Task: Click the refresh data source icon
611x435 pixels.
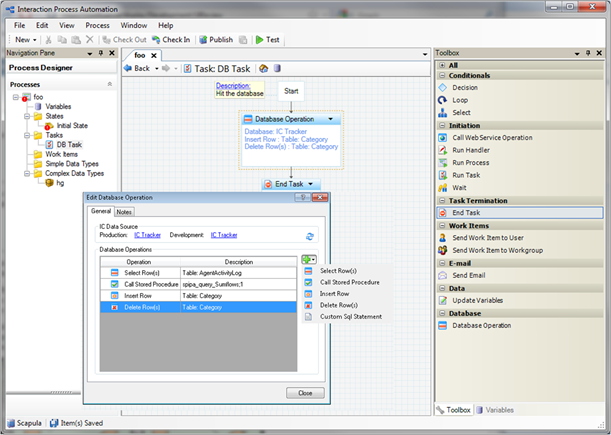Action: click(x=310, y=236)
